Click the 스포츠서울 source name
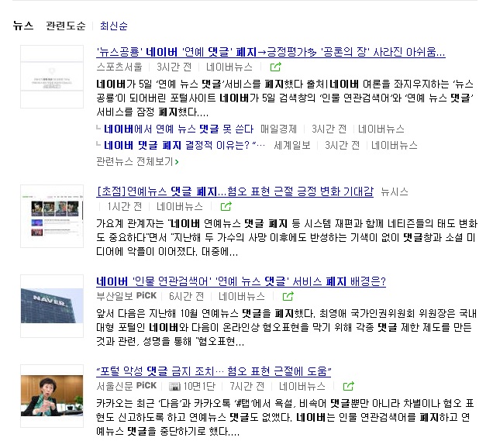Viewport: 493px width, 448px height. point(119,67)
